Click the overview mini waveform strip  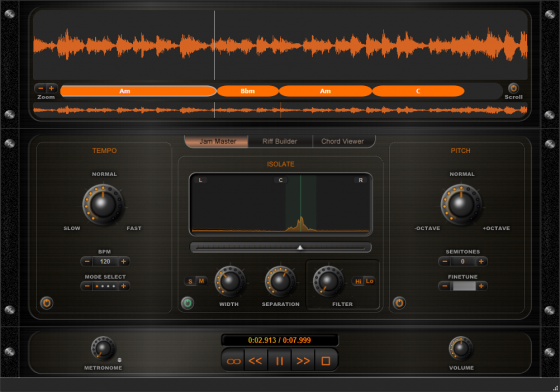click(x=280, y=110)
